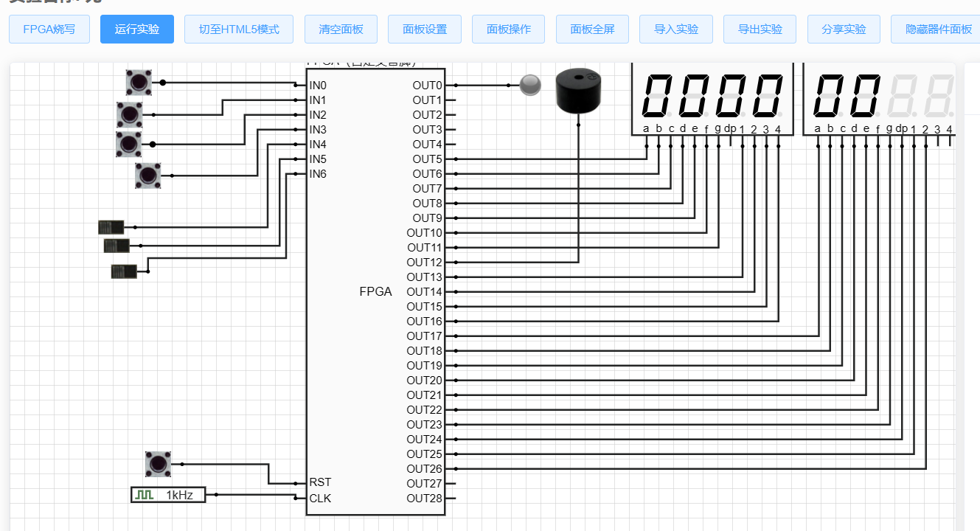This screenshot has height=531, width=980.
Task: Click the IN5 pin label
Action: [318, 159]
